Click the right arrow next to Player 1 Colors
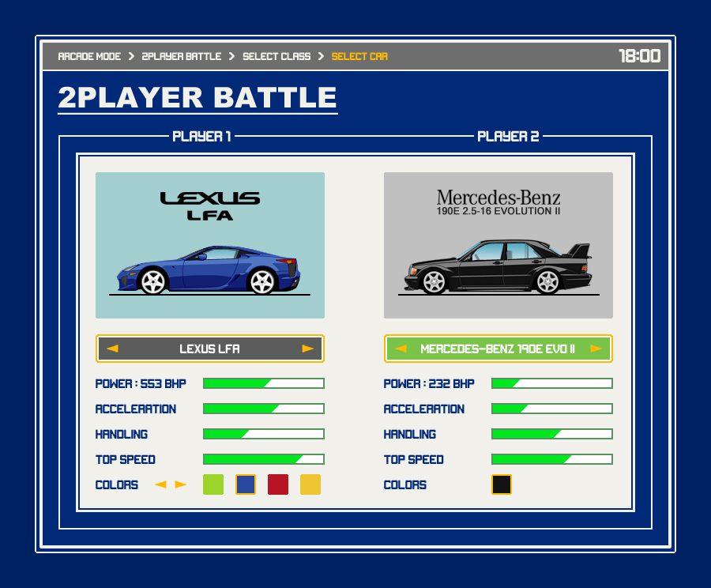Screen dimensions: 711x588 pos(180,484)
